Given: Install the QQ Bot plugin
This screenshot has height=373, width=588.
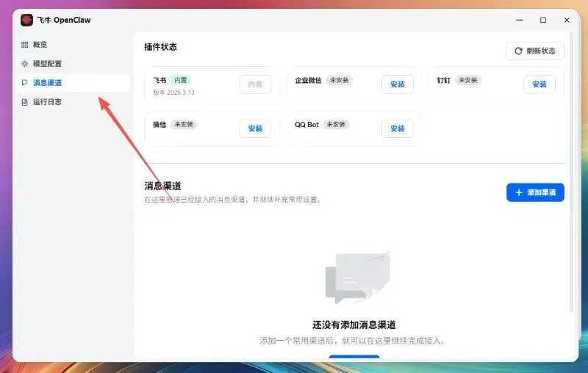Looking at the screenshot, I should 398,128.
